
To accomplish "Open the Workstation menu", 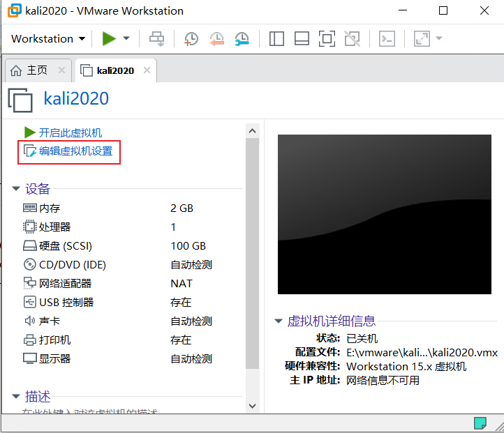I will [48, 39].
